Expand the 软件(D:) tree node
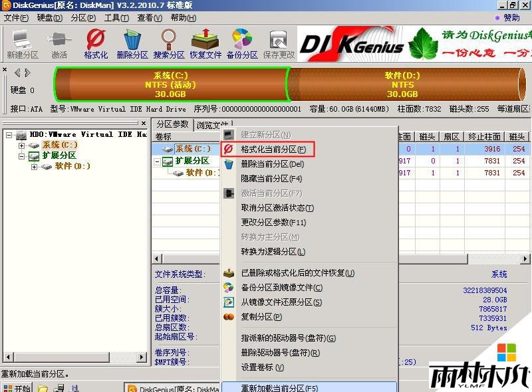 point(34,167)
